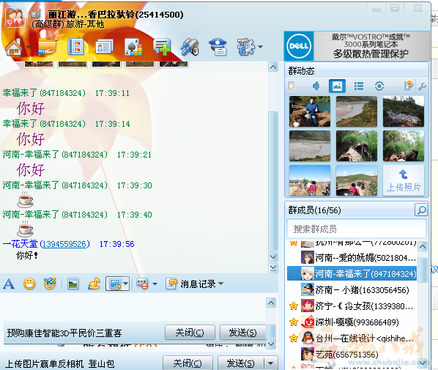This screenshot has width=438, height=370.
Task: Open font settings letter A icon
Action: (9, 284)
